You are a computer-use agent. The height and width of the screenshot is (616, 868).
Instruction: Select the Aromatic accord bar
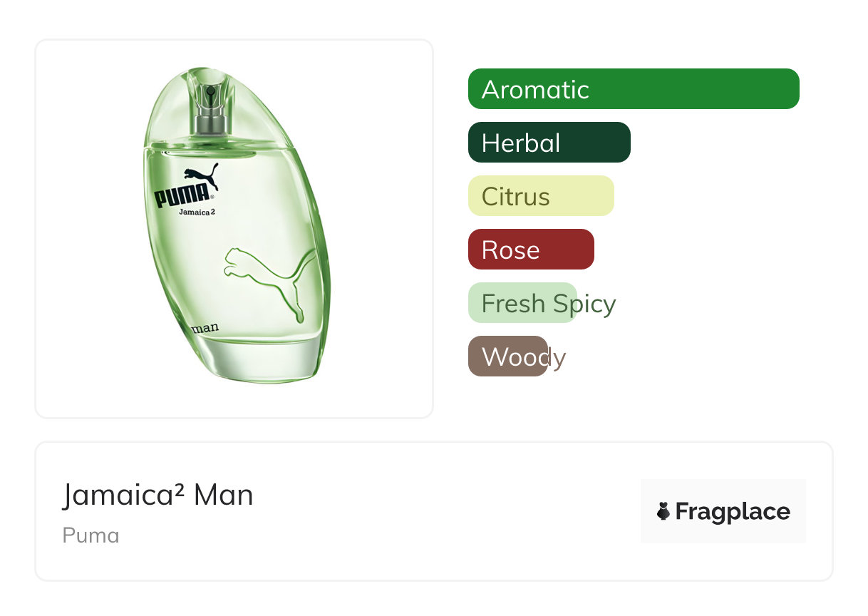[x=633, y=89]
